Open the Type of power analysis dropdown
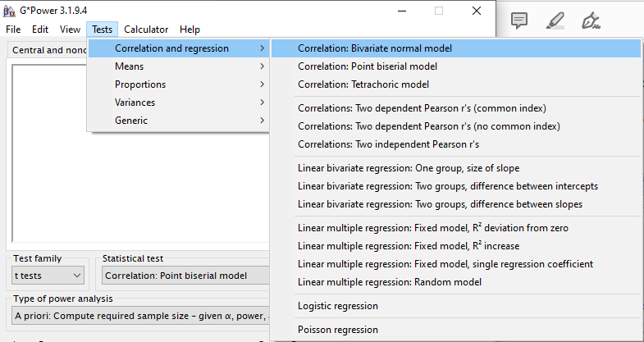This screenshot has width=644, height=342. click(x=141, y=316)
